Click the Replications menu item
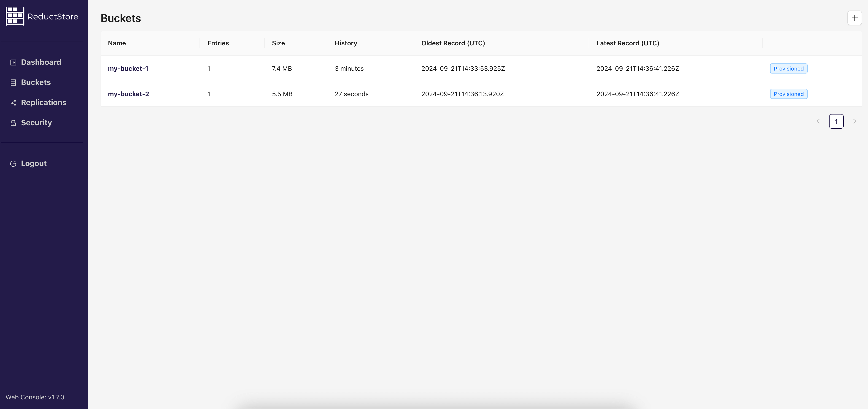 click(44, 103)
